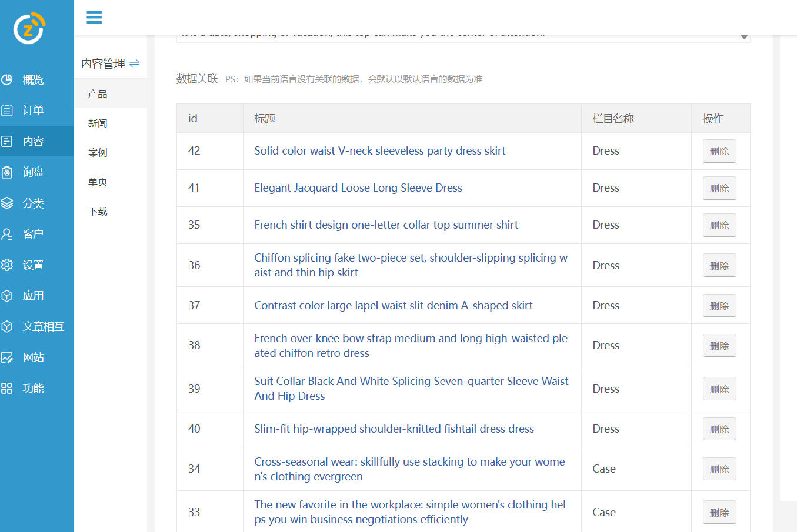
Task: Delete row 38 with 删除 button
Action: (x=719, y=346)
